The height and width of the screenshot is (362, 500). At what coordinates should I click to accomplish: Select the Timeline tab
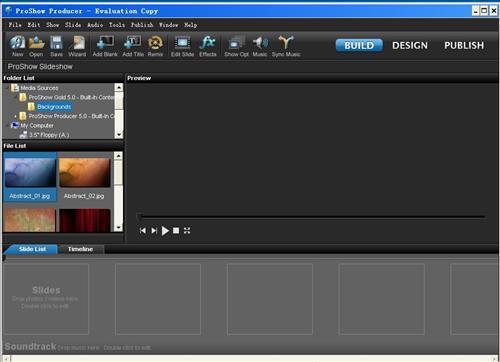pos(80,249)
